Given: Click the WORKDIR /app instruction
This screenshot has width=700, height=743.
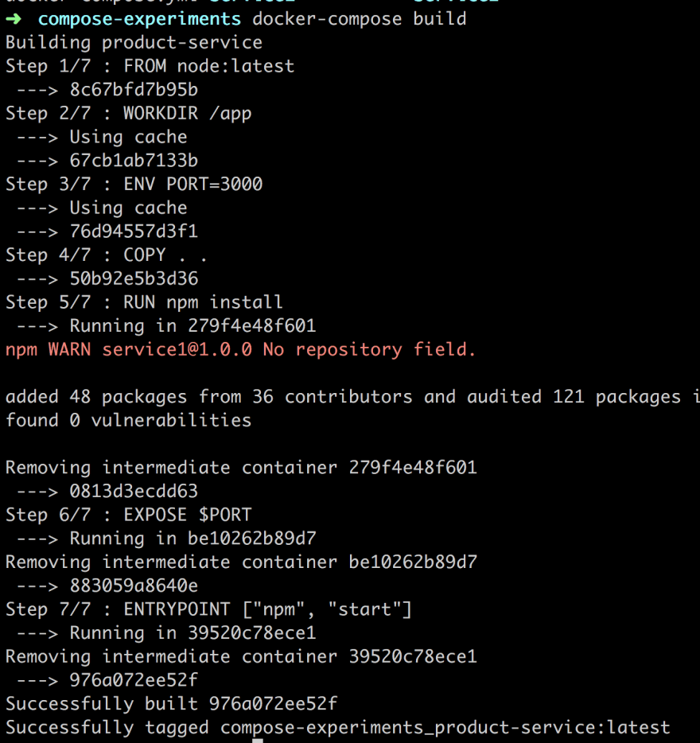Looking at the screenshot, I should [x=187, y=113].
